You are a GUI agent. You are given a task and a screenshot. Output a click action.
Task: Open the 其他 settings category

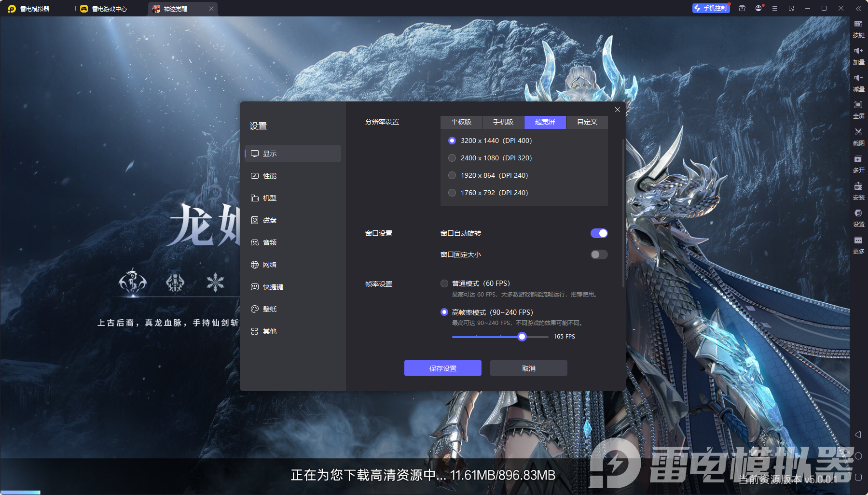tap(293, 331)
